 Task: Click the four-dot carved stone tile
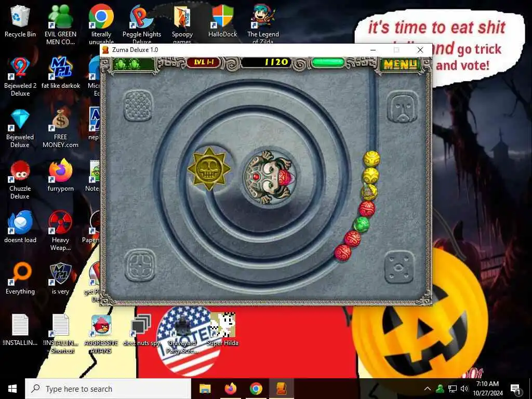pos(399,268)
